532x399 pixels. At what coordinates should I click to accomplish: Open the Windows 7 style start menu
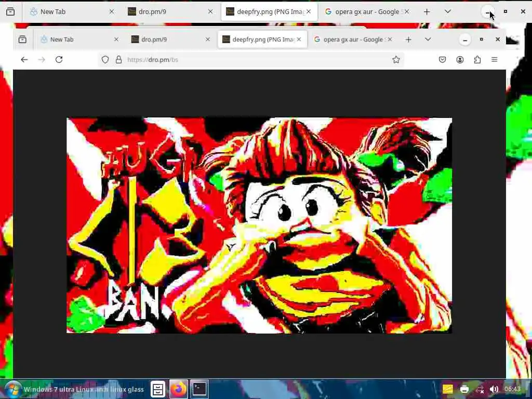click(x=13, y=390)
